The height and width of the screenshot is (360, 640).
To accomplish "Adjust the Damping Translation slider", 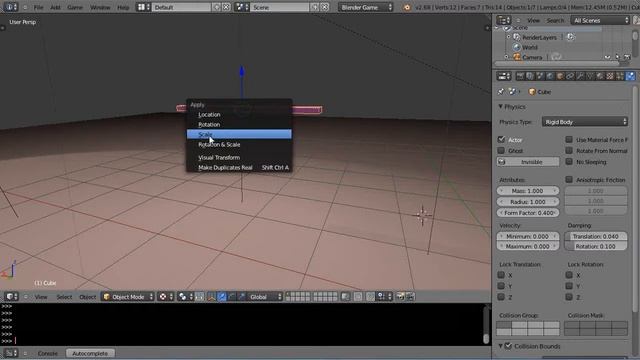I will pos(596,236).
